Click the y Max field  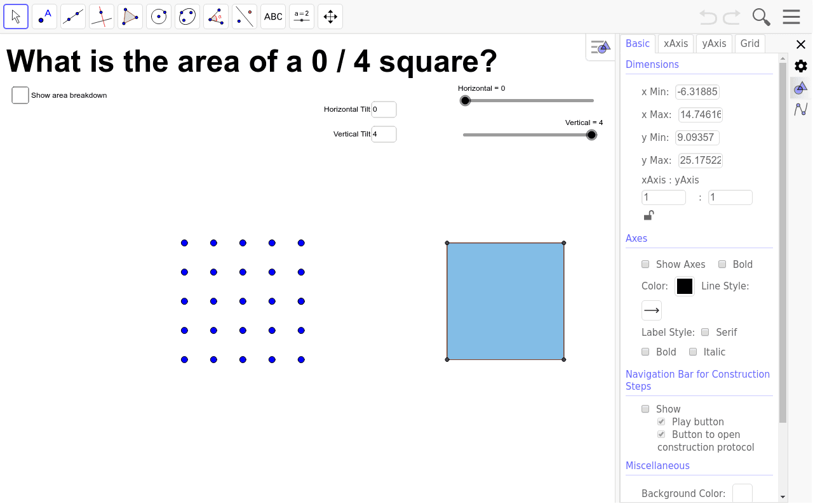701,161
